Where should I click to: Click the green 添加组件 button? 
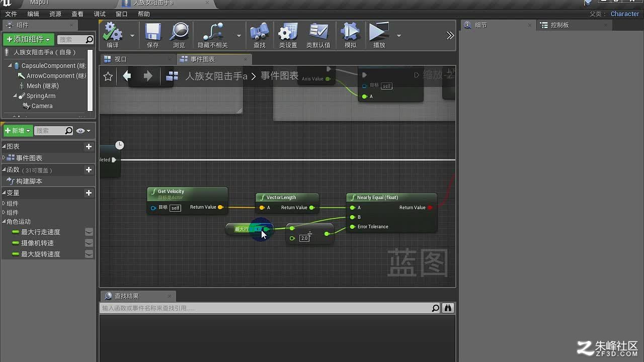pos(28,39)
